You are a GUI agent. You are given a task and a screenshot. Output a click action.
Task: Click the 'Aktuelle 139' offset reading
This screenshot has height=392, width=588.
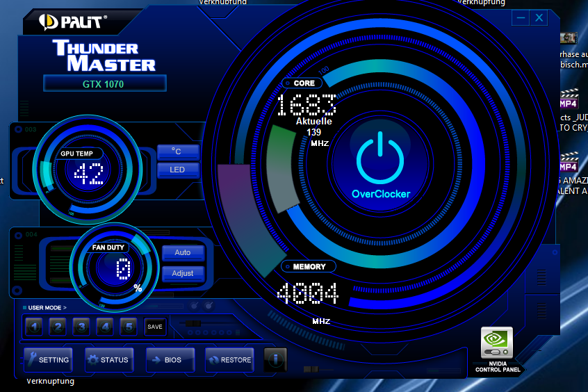coord(314,126)
